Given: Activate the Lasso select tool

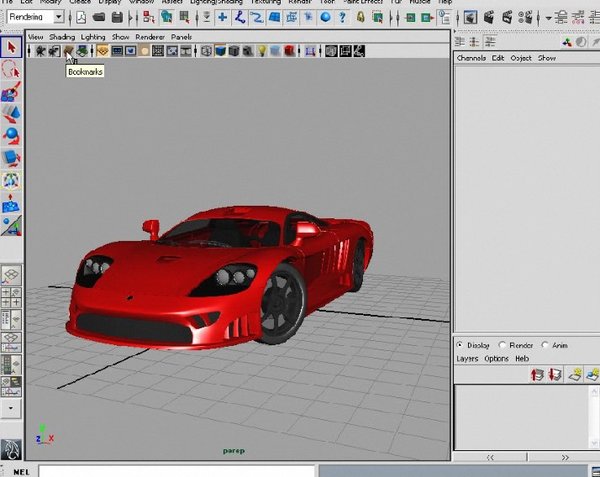Looking at the screenshot, I should [x=12, y=69].
